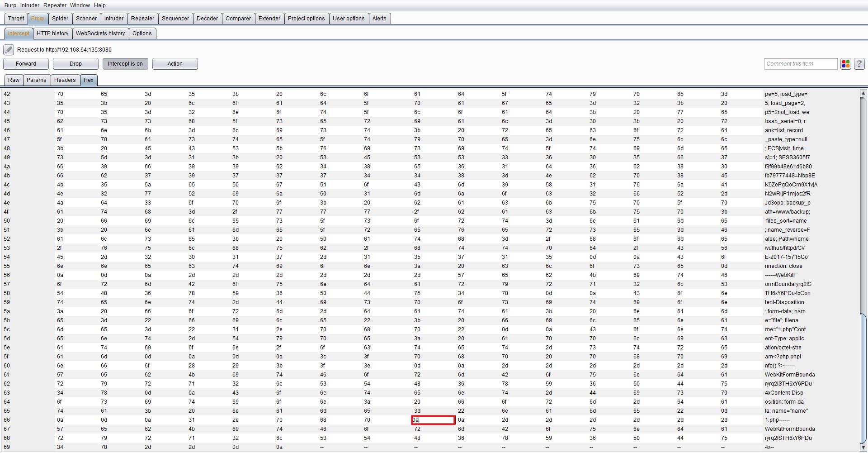Drop the intercepted request
The height and width of the screenshot is (453, 868).
[75, 64]
